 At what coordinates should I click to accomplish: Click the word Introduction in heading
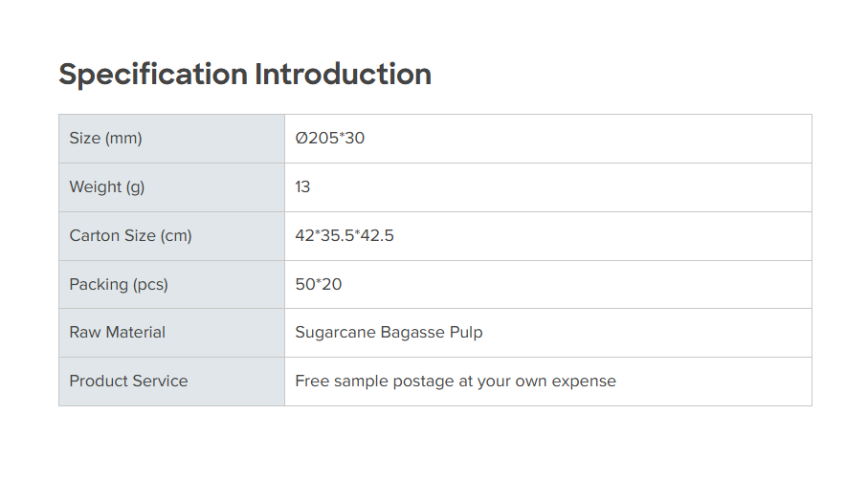point(343,75)
